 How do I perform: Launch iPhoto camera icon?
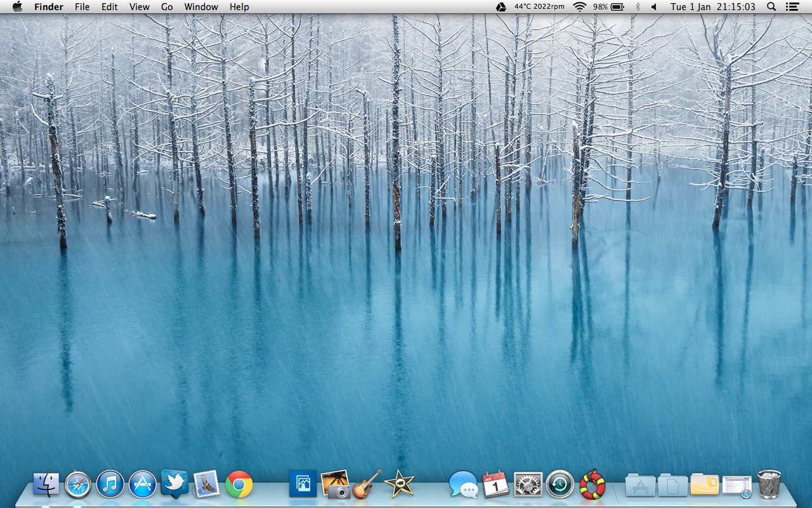pyautogui.click(x=336, y=485)
